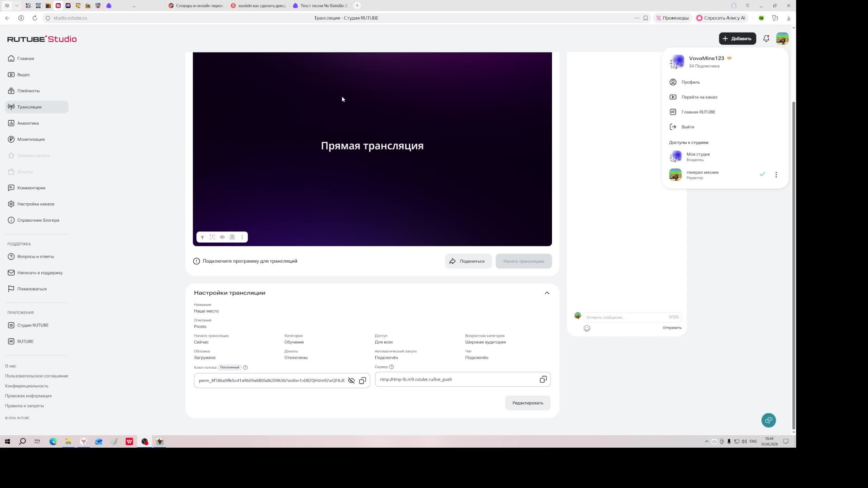Open the support chat bubble
Image resolution: width=868 pixels, height=488 pixels.
[768, 420]
